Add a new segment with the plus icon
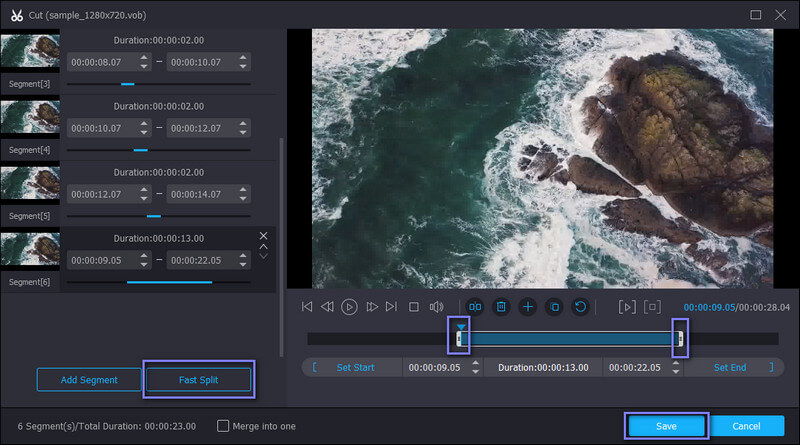This screenshot has height=445, width=800. [527, 307]
